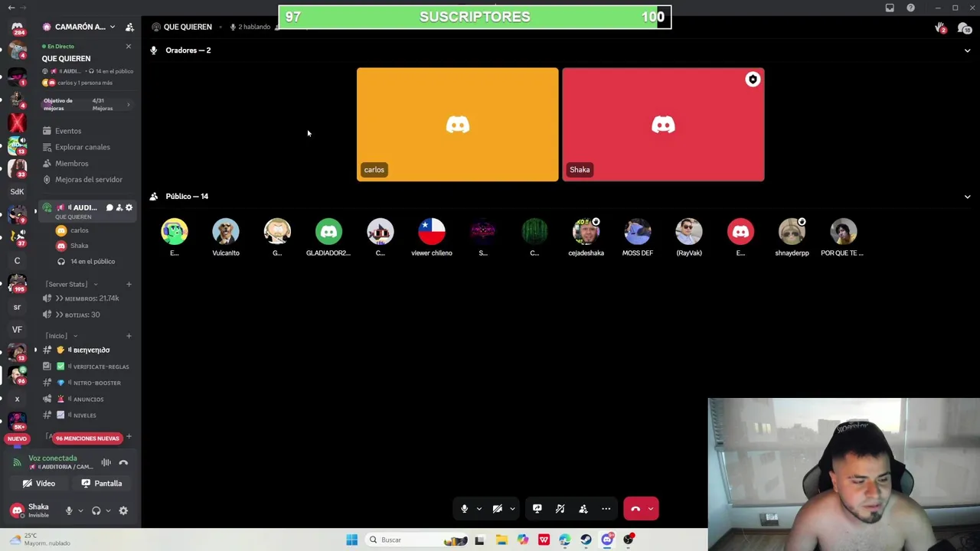Screen dimensions: 980x551
Task: Open Vulcanito audience member avatar
Action: [226, 231]
